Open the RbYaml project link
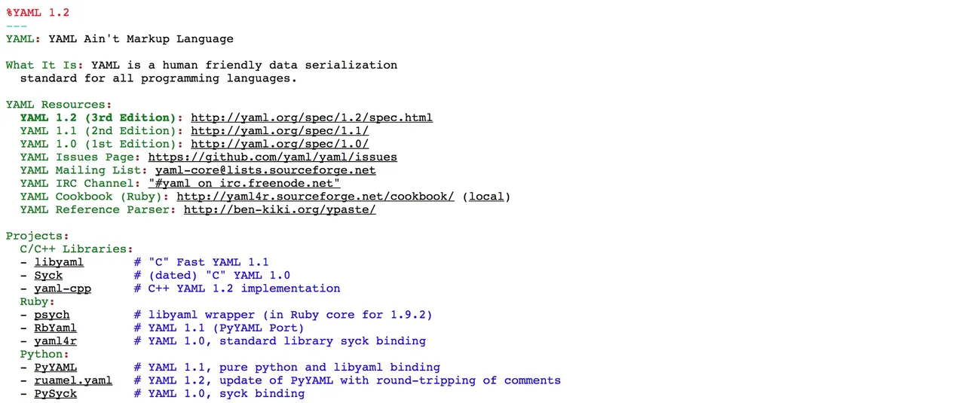Viewport: 980px width, 403px height. (55, 328)
